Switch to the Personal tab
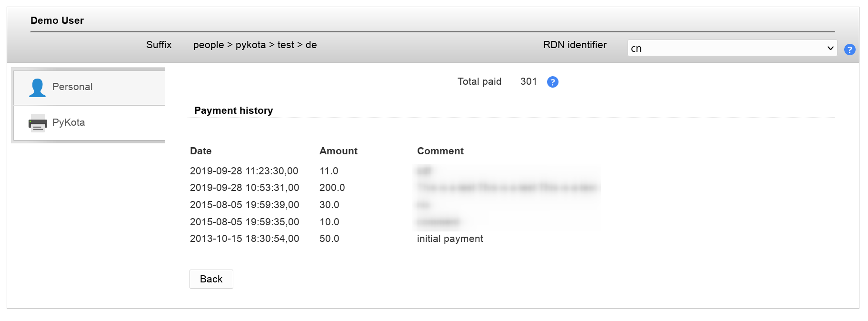The image size is (868, 321). (72, 87)
